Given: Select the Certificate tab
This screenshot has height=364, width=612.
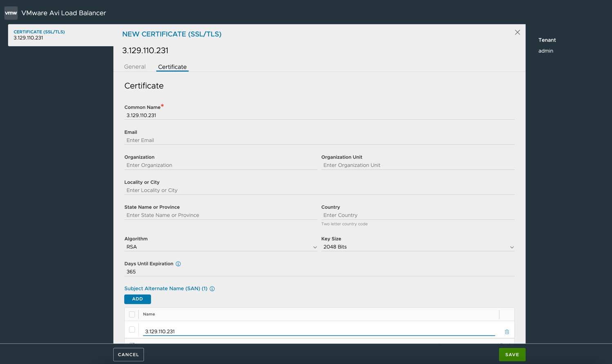Looking at the screenshot, I should (x=172, y=67).
